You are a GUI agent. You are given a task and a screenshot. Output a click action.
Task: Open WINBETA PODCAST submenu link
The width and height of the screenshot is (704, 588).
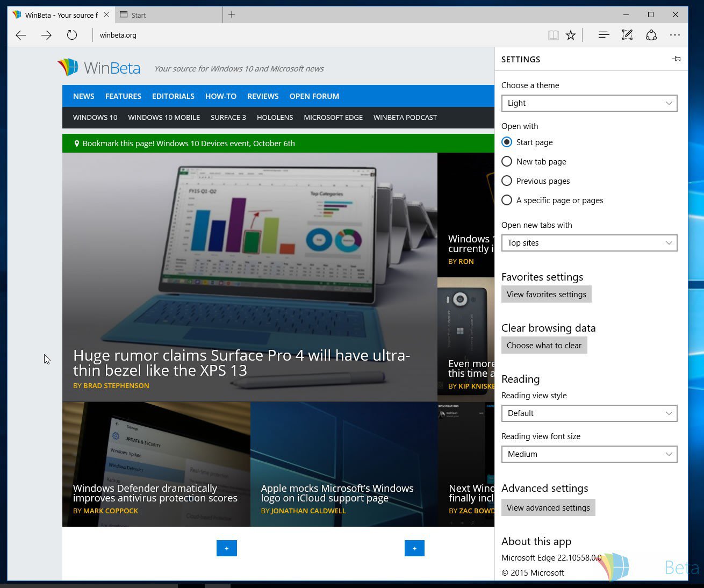[405, 117]
